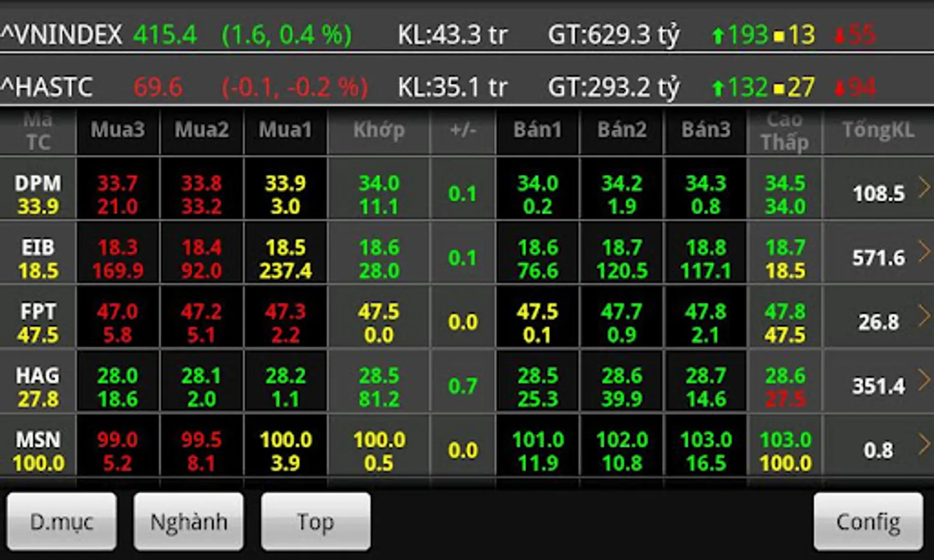The width and height of the screenshot is (934, 560).
Task: Click the HASTC value GT:293.2 tỷ
Action: pos(614,88)
